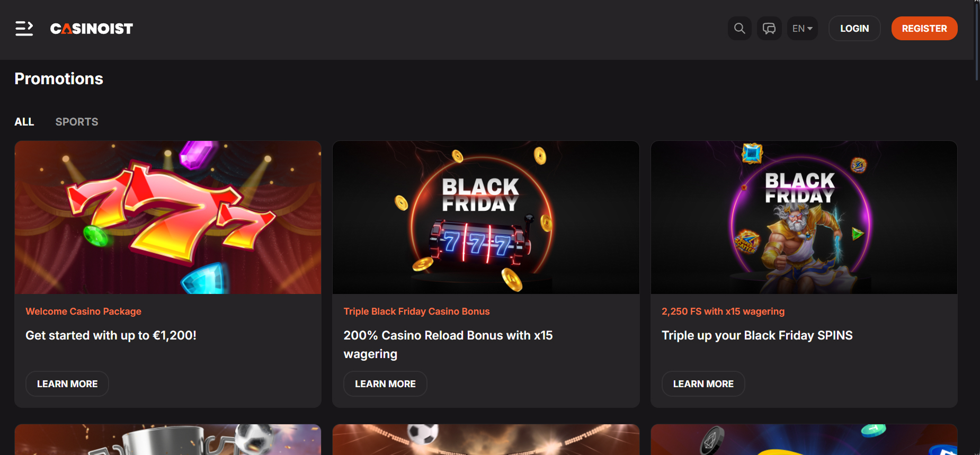Open the Black Friday slot machine banner
Viewport: 980px width, 455px height.
coord(486,217)
